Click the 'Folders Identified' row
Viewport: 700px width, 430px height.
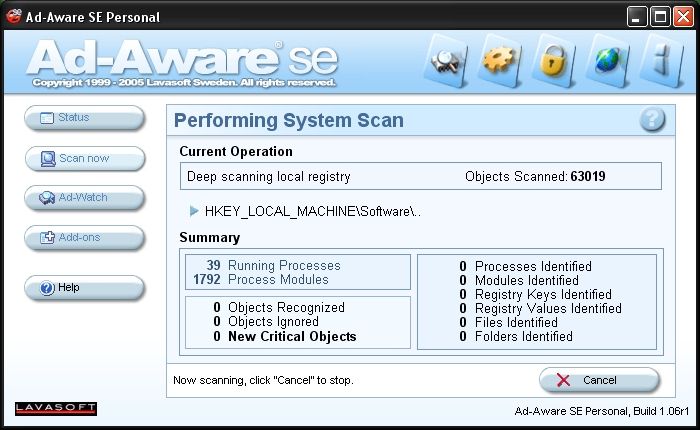click(516, 336)
